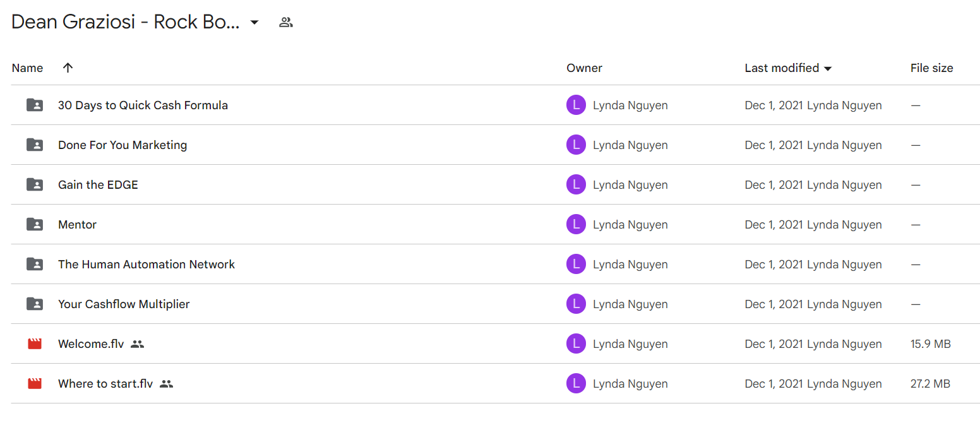Click owner avatar in 30 Days to Quick Cash row

tap(576, 105)
